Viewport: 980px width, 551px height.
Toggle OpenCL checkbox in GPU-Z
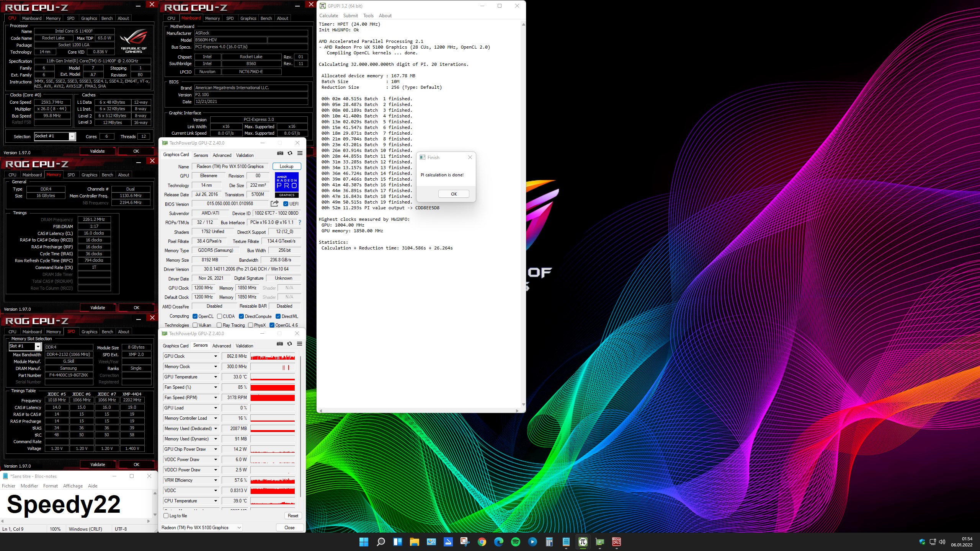coord(195,316)
